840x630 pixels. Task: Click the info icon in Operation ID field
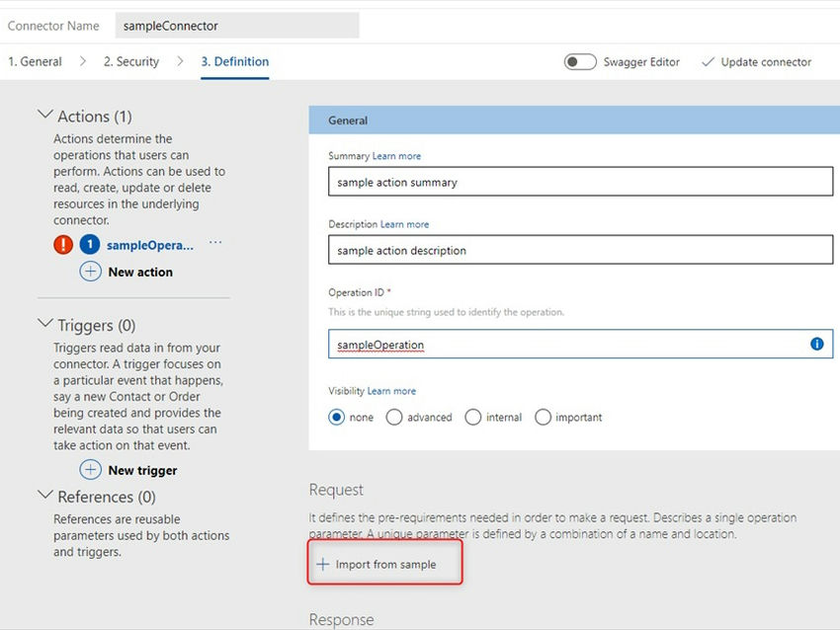tap(816, 344)
